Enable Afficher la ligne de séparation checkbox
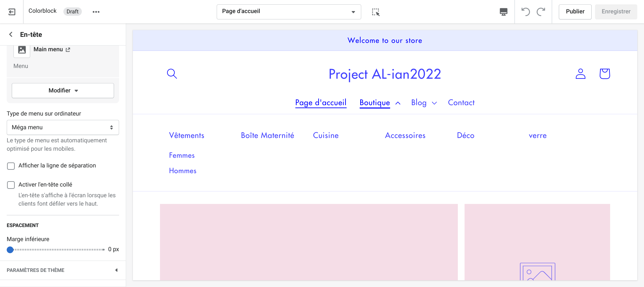The image size is (644, 287). (x=11, y=166)
